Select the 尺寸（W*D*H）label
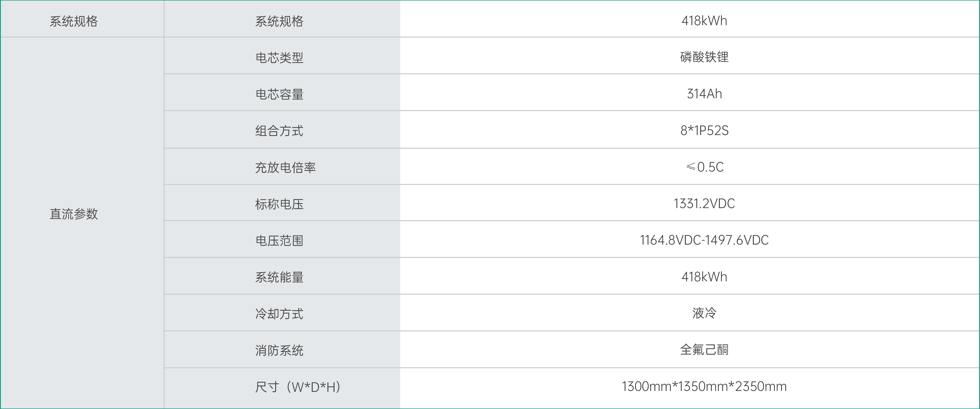This screenshot has height=409, width=980. pos(298,387)
